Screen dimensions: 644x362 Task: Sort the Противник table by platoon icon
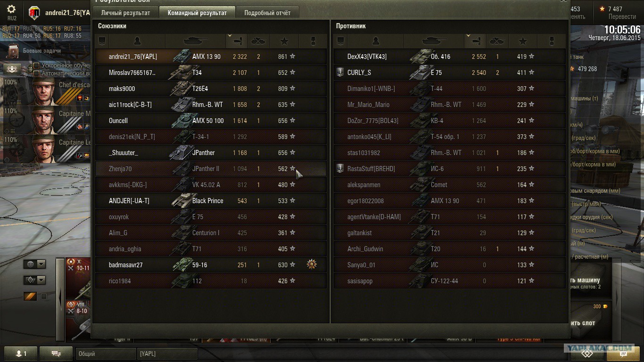coord(340,41)
